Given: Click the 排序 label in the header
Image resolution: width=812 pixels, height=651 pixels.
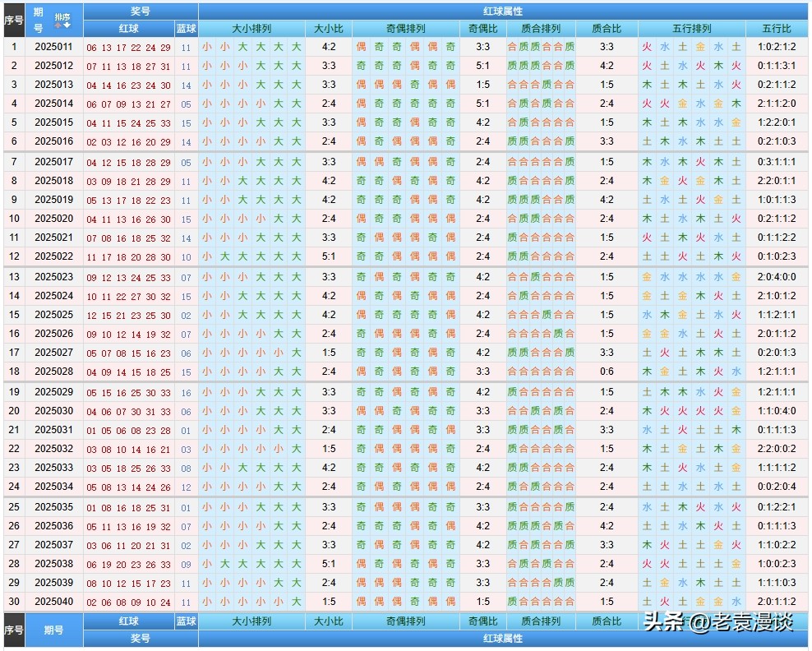Looking at the screenshot, I should point(62,16).
